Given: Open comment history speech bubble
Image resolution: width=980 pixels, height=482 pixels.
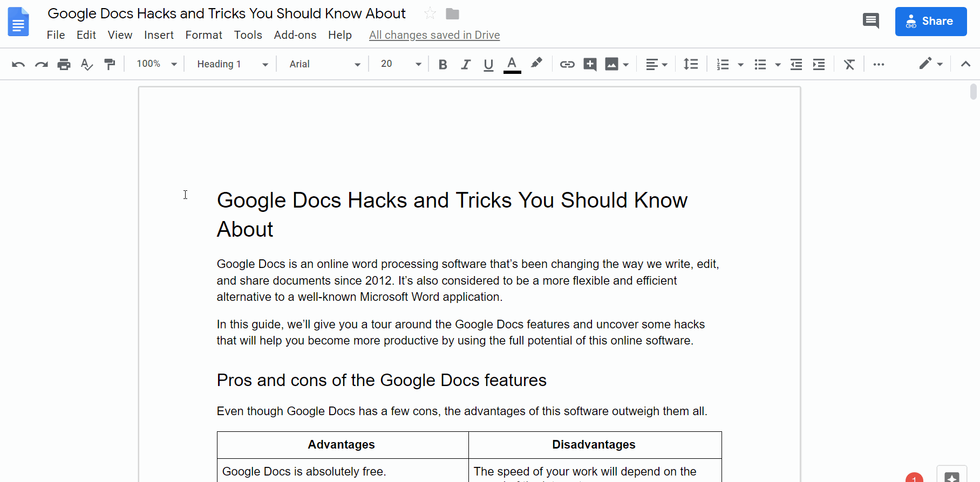Looking at the screenshot, I should 870,21.
